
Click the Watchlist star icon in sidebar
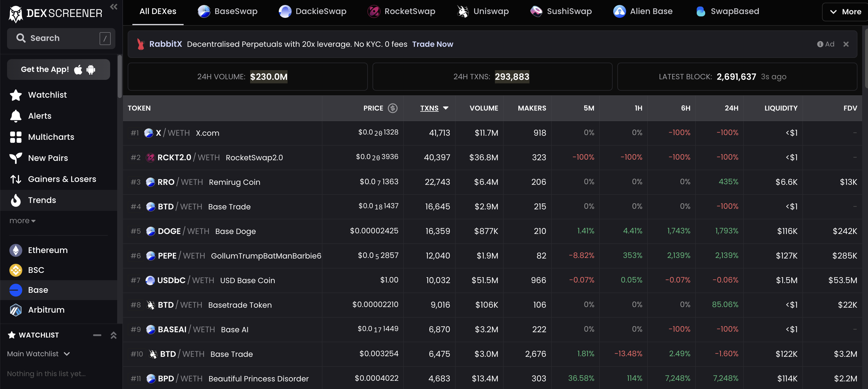pyautogui.click(x=16, y=95)
